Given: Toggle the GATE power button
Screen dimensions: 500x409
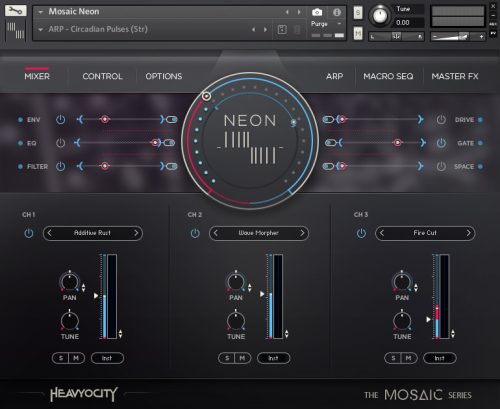Looking at the screenshot, I should point(441,143).
